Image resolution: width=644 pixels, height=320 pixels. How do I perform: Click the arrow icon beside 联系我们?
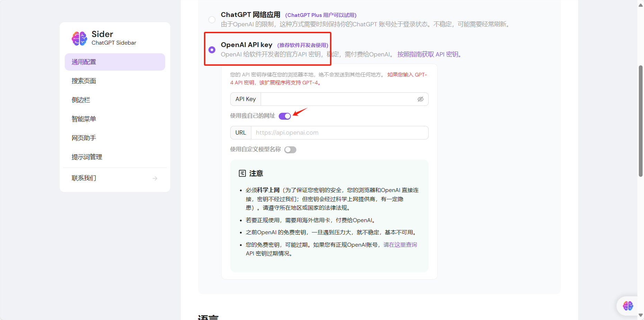pyautogui.click(x=155, y=178)
